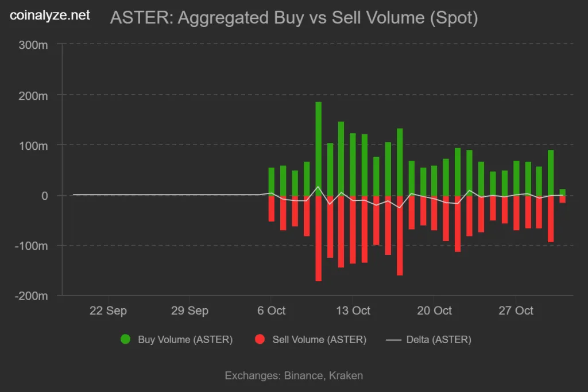Click the 6 Oct x-axis label
Screen dimensions: 588x392
[272, 311]
